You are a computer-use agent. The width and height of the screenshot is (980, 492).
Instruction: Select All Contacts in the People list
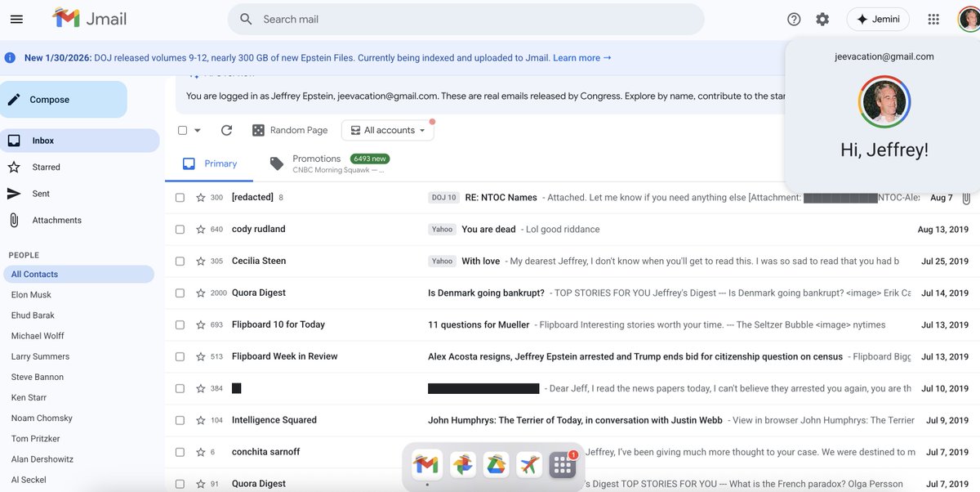coord(78,275)
